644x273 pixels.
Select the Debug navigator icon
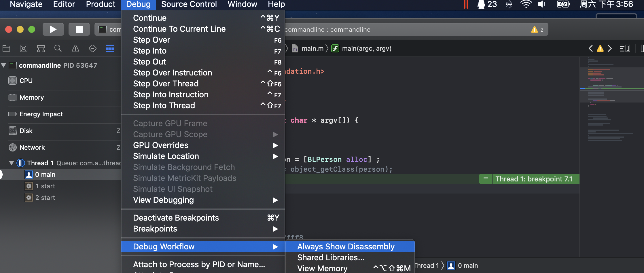[x=110, y=48]
